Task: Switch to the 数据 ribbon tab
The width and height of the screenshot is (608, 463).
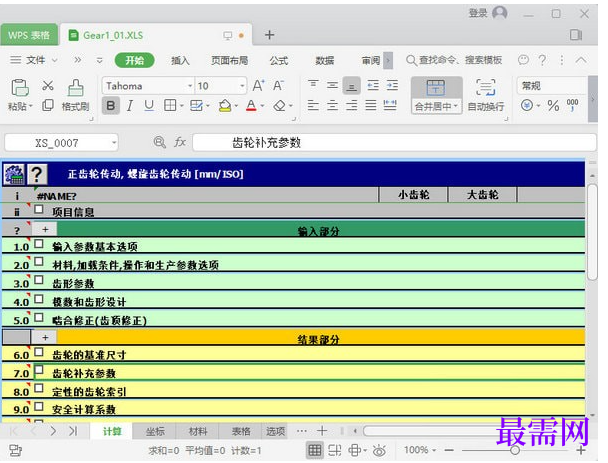Action: pyautogui.click(x=325, y=60)
